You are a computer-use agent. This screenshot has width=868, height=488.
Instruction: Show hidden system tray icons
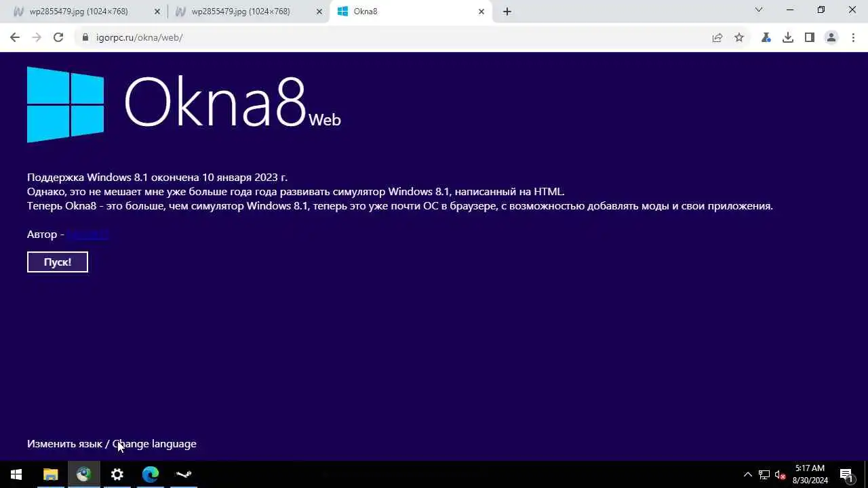748,474
